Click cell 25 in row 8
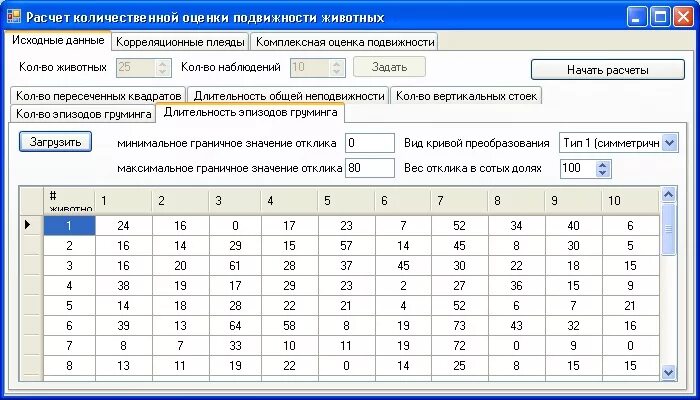The height and width of the screenshot is (400, 700). coord(459,366)
